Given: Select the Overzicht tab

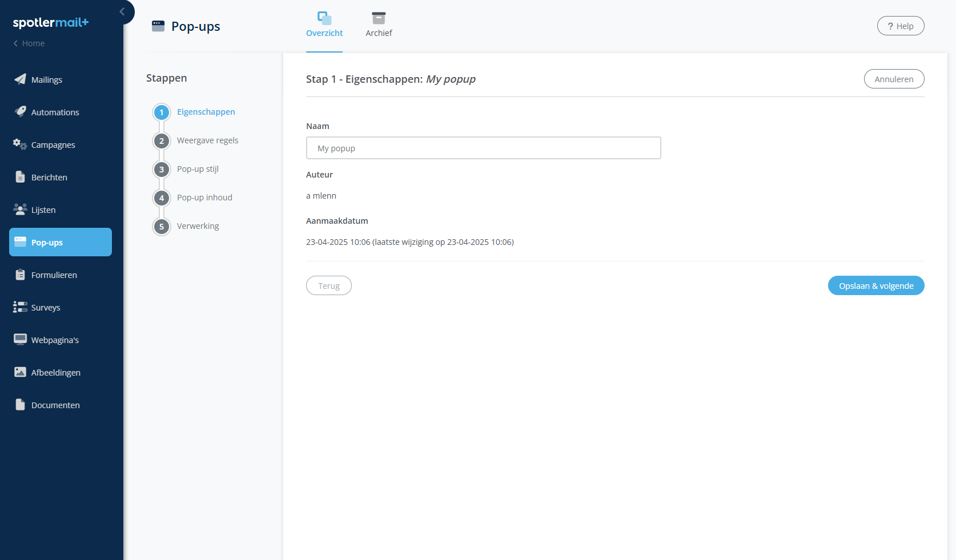Looking at the screenshot, I should click(324, 25).
